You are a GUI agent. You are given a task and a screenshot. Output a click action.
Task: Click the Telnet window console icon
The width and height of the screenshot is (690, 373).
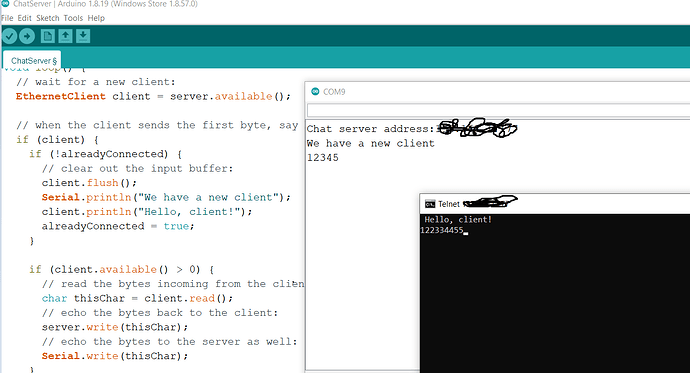click(429, 204)
